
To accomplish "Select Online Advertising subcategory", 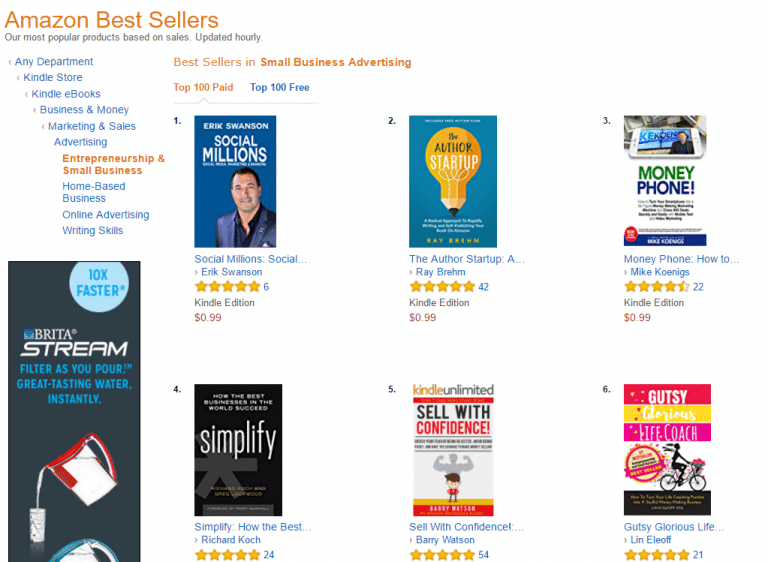I will click(x=106, y=215).
